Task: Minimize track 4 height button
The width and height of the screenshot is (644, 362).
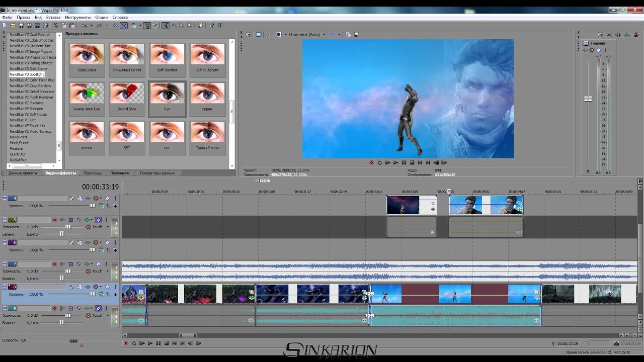Action: pyautogui.click(x=5, y=197)
